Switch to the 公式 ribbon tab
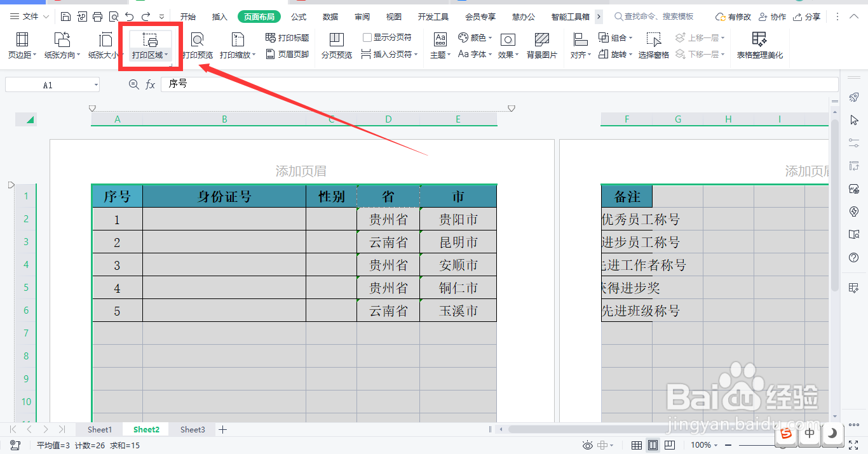The height and width of the screenshot is (454, 868). pos(298,16)
